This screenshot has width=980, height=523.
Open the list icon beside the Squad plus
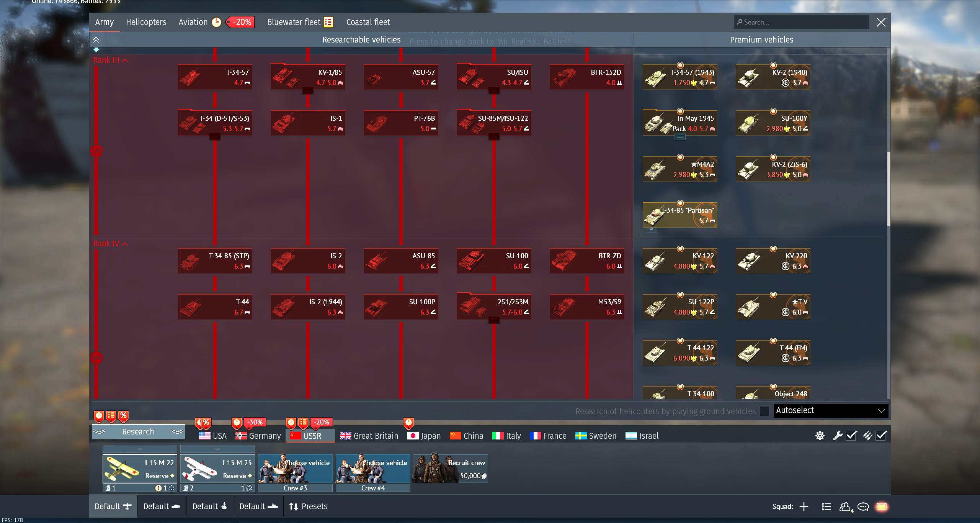point(826,507)
